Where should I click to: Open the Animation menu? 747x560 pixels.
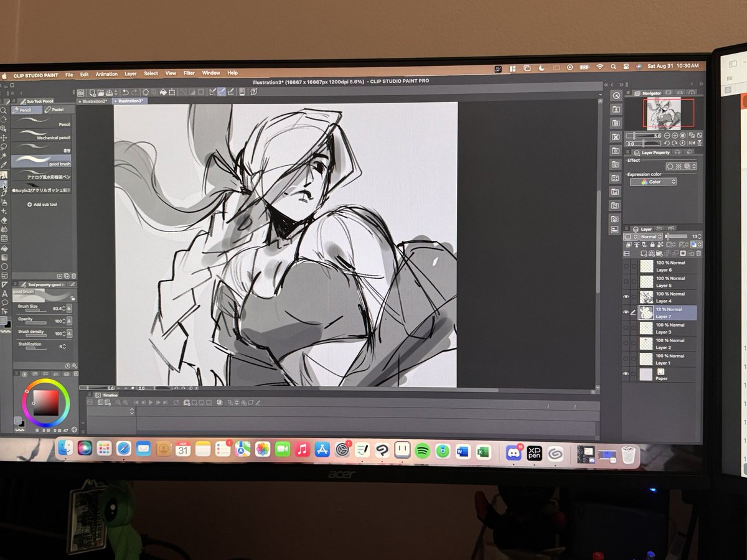(x=106, y=74)
